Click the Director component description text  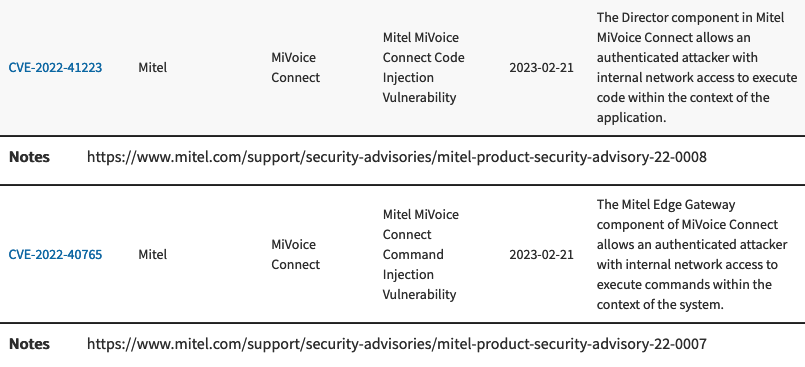pyautogui.click(x=697, y=67)
